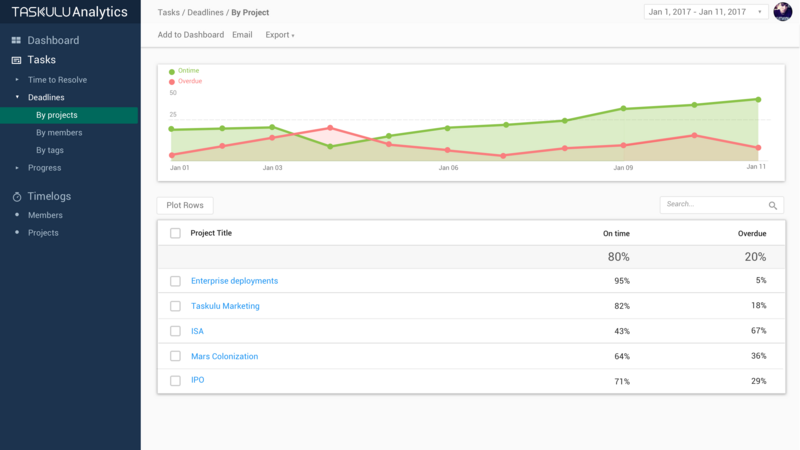Open the IPO project link
This screenshot has width=800, height=450.
click(197, 380)
